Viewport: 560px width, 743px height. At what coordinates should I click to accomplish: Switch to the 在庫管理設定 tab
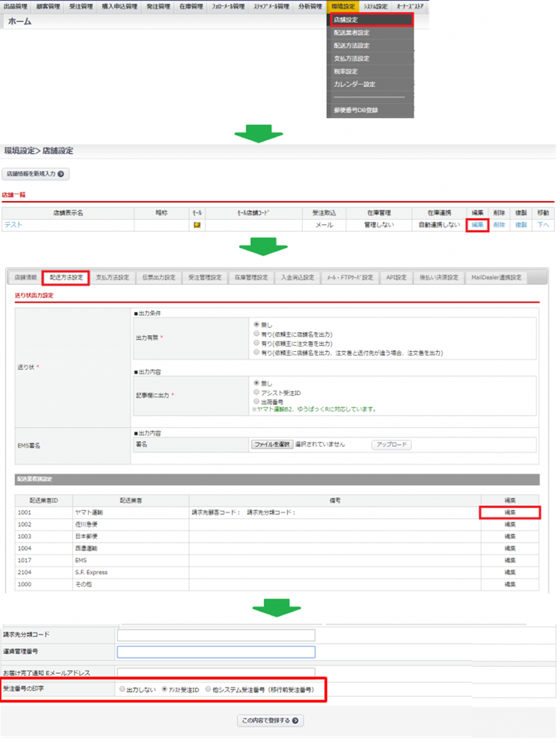pyautogui.click(x=251, y=278)
